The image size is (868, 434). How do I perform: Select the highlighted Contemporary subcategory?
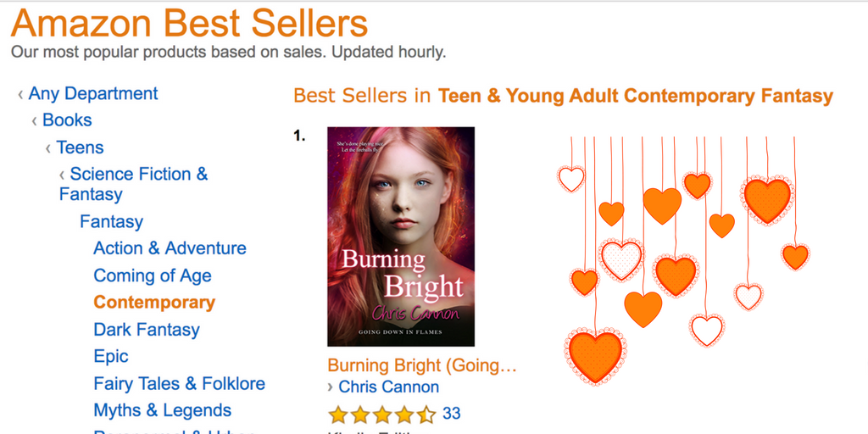(154, 303)
